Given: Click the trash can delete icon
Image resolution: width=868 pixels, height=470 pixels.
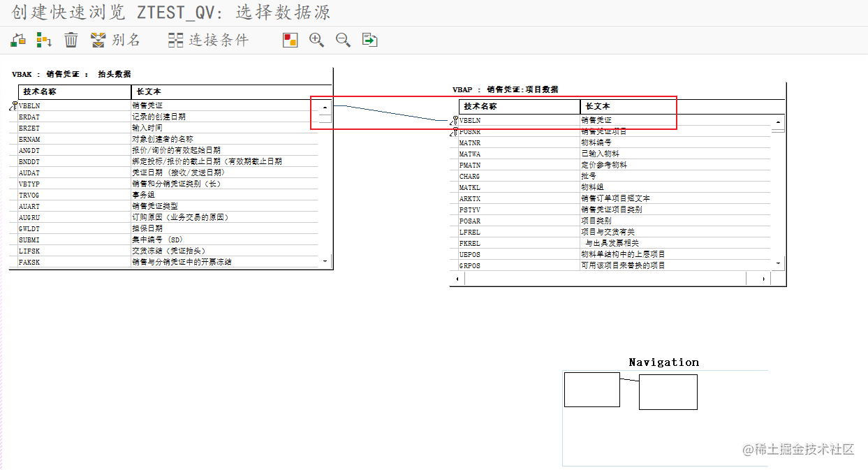Looking at the screenshot, I should pyautogui.click(x=71, y=40).
